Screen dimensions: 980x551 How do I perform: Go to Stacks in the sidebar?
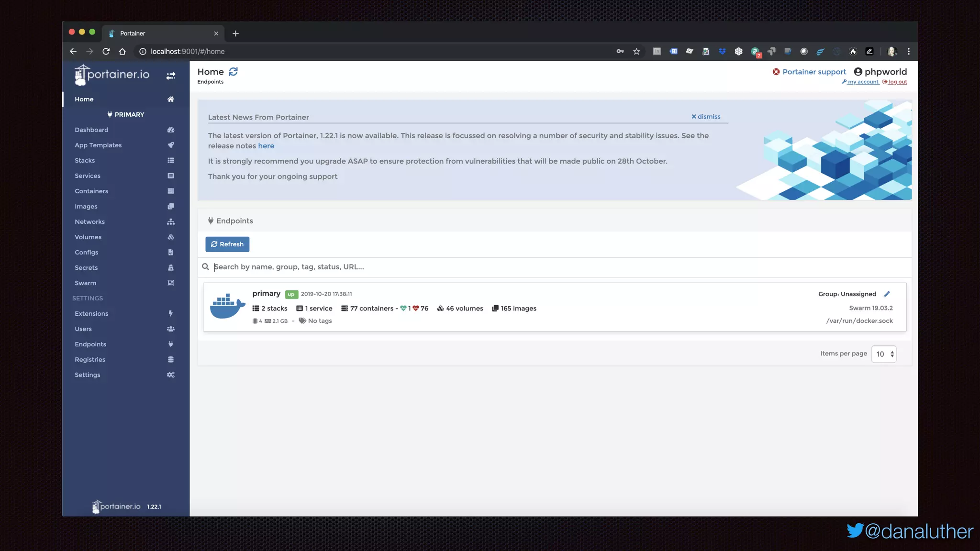coord(85,161)
